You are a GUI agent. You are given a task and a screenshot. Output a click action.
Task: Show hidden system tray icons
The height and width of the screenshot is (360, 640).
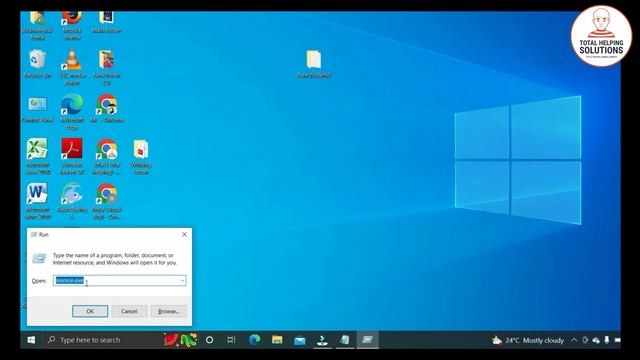pos(574,340)
